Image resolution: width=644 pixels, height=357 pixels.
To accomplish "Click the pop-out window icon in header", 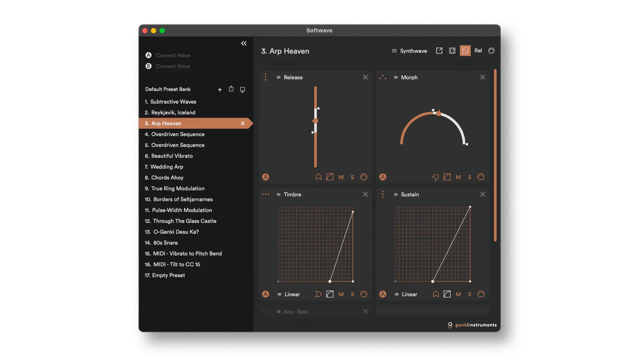I will tap(439, 51).
